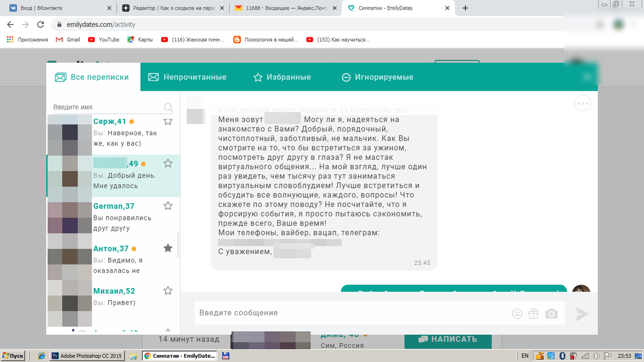This screenshot has width=644, height=362.
Task: Open Как научиться bookmark
Action: click(338, 40)
